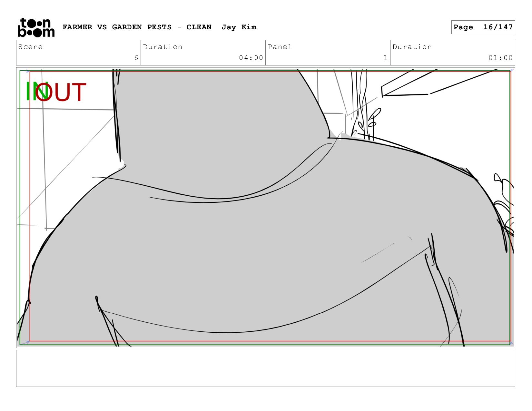Click panel duration value '01:00'
Image resolution: width=532 pixels, height=411 pixels.
500,58
